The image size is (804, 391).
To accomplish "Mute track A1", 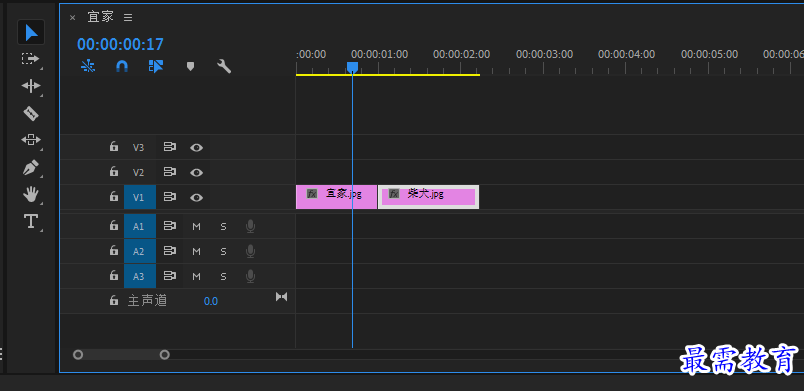I will (196, 227).
